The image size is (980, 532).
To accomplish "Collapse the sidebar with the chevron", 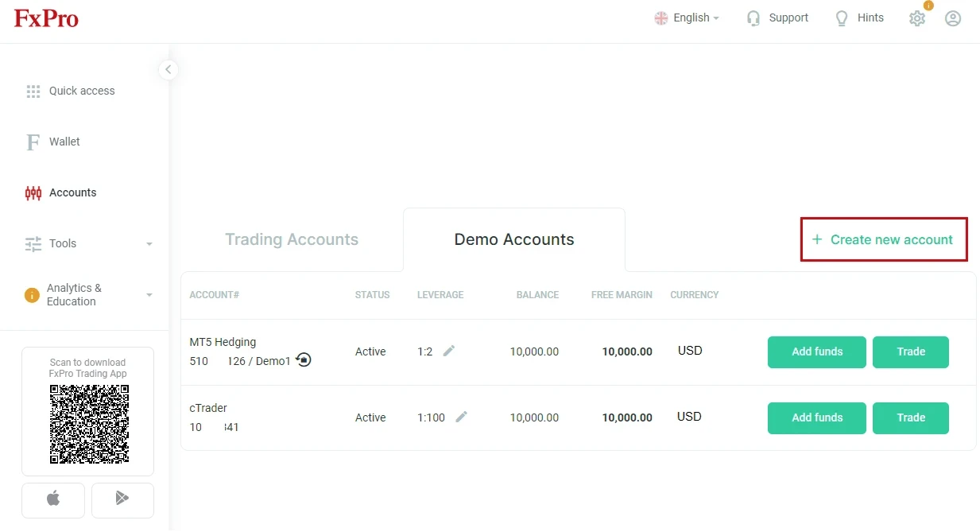I will pos(168,69).
